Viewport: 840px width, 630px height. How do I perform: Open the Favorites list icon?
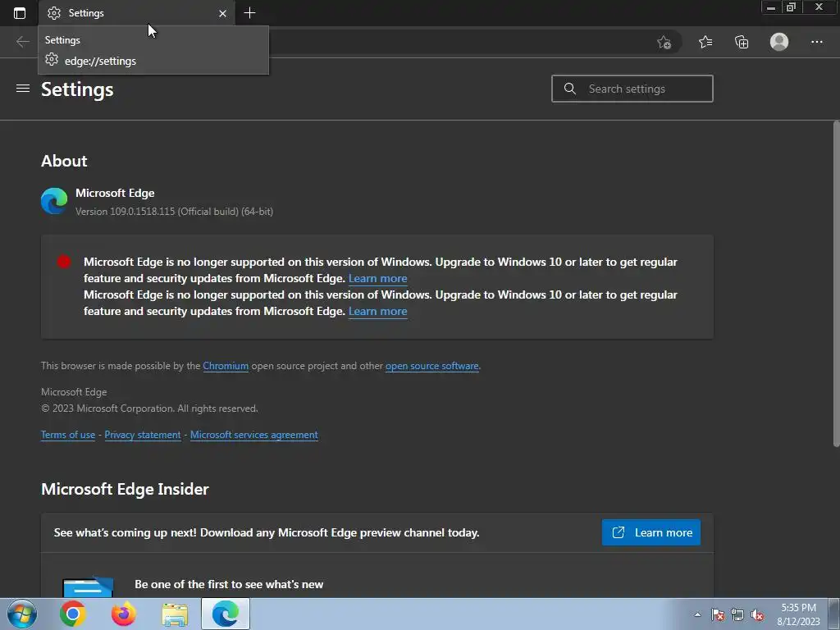pos(705,42)
